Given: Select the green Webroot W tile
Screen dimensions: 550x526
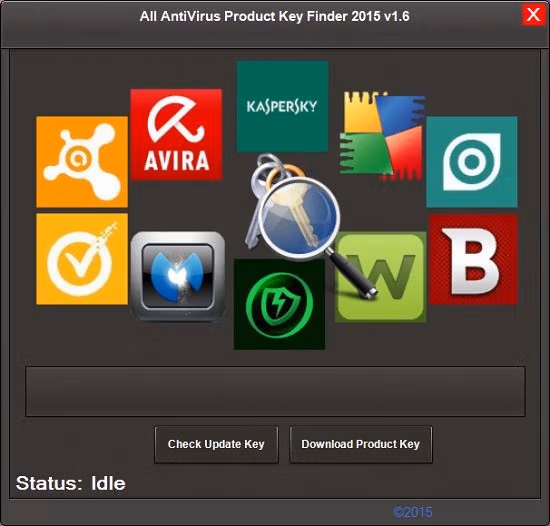Looking at the screenshot, I should point(381,277).
